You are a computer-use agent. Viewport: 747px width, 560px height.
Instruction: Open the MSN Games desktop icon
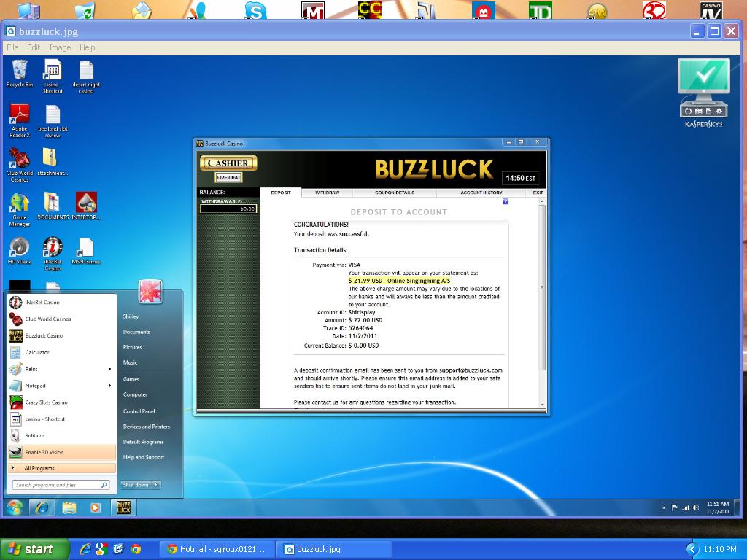86,249
